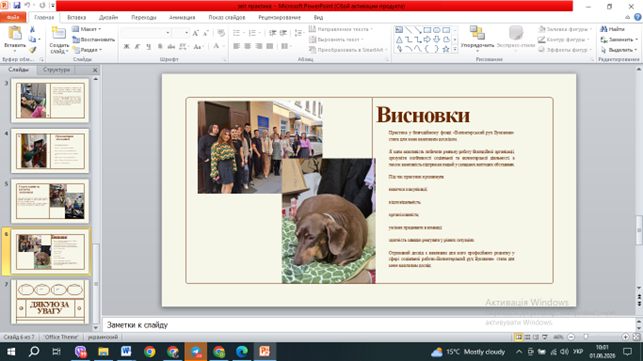Align text right in paragraph group
This screenshot has height=361, width=643.
[258, 46]
